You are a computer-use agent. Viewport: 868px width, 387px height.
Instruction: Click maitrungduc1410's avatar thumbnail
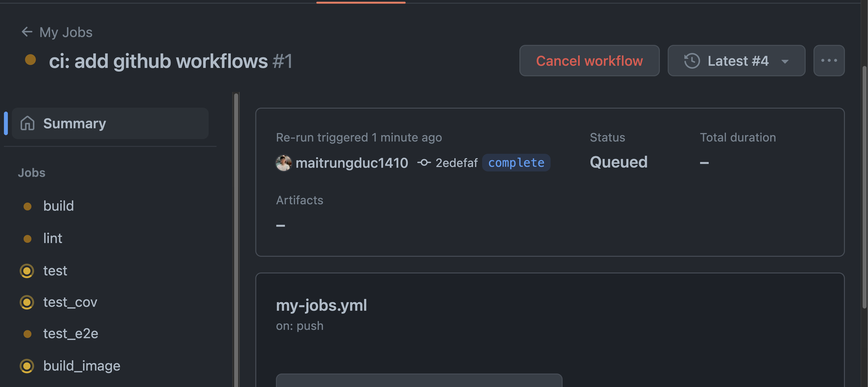click(284, 163)
